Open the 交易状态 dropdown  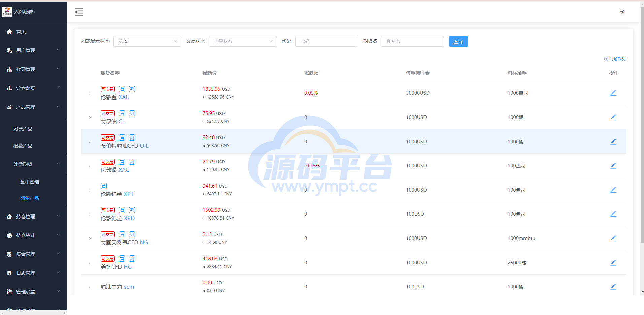coord(243,41)
